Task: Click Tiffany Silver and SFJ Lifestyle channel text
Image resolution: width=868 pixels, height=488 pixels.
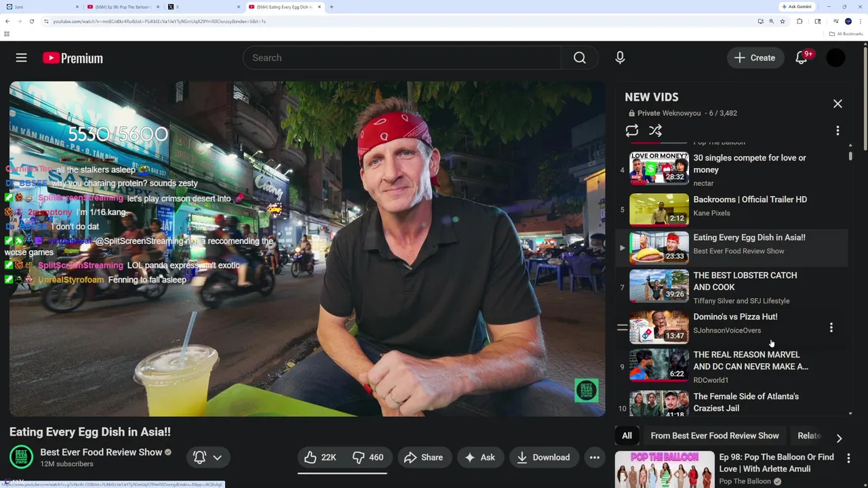Action: 741,301
